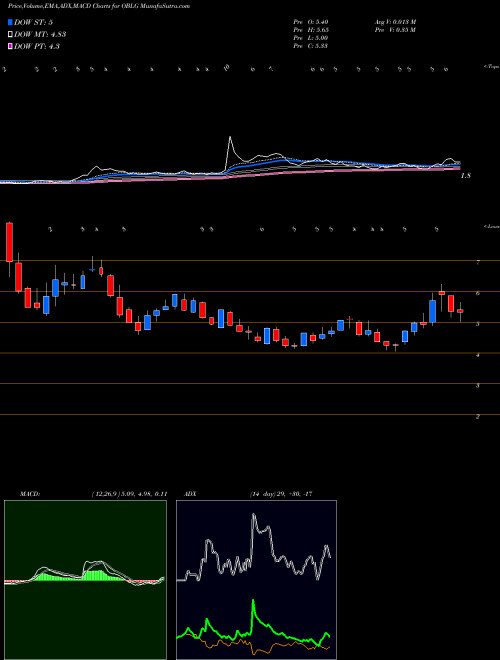Click the 'Pre H: 5.65' high value
The image size is (500, 660).
pos(311,30)
